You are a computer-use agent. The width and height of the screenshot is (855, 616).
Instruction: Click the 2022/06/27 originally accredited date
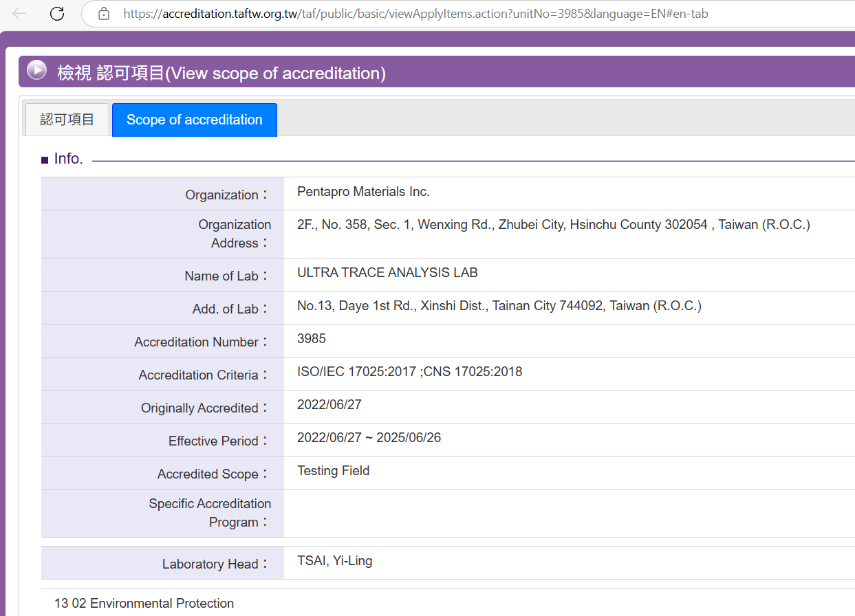click(x=329, y=405)
